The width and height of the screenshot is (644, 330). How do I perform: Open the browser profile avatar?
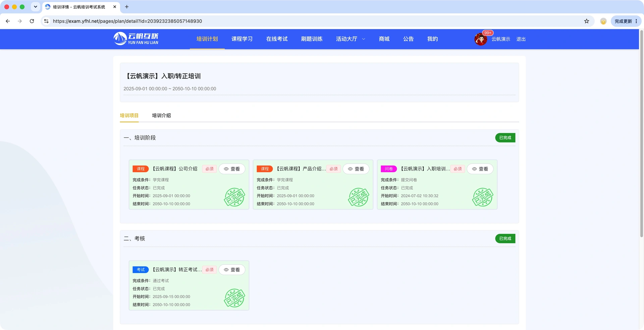(603, 21)
